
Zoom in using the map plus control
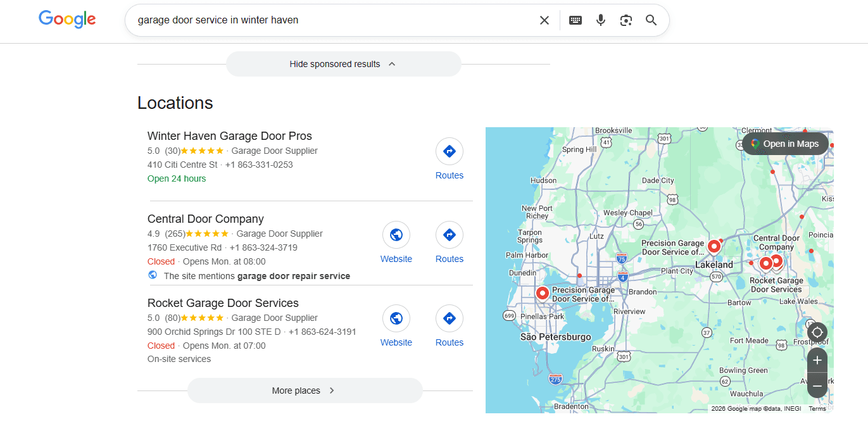(x=817, y=359)
